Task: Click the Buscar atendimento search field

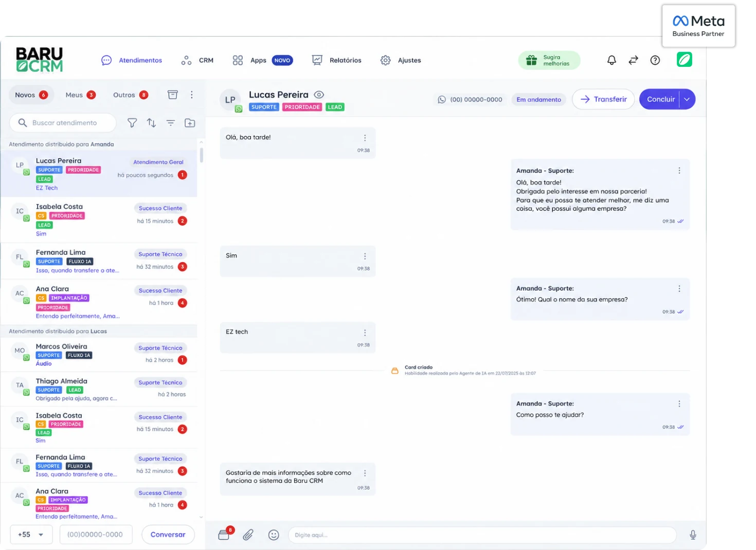Action: pos(63,123)
